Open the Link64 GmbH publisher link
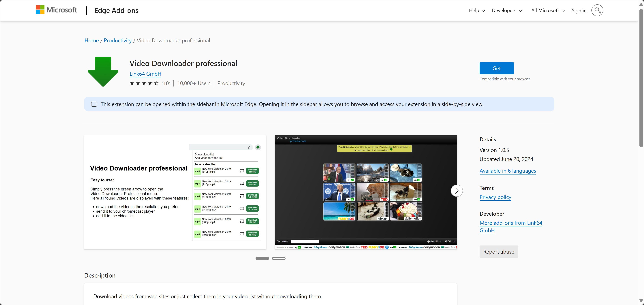This screenshot has height=305, width=644. (x=145, y=74)
